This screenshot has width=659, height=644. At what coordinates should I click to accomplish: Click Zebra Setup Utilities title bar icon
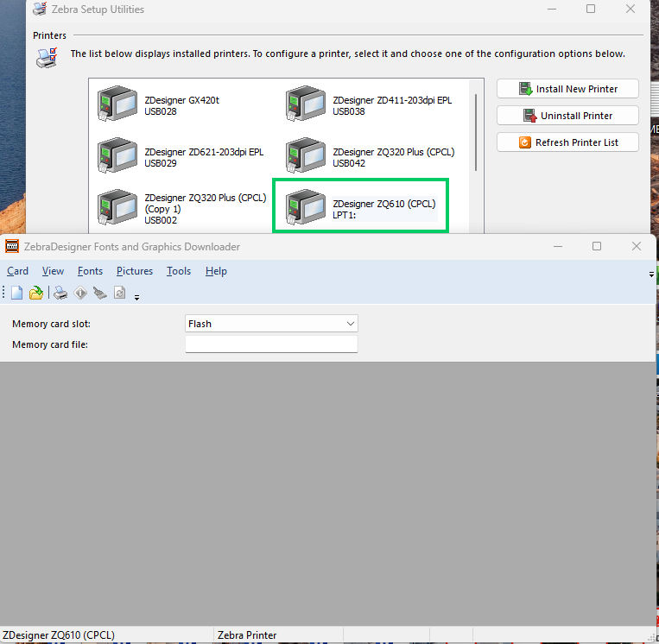click(x=40, y=9)
